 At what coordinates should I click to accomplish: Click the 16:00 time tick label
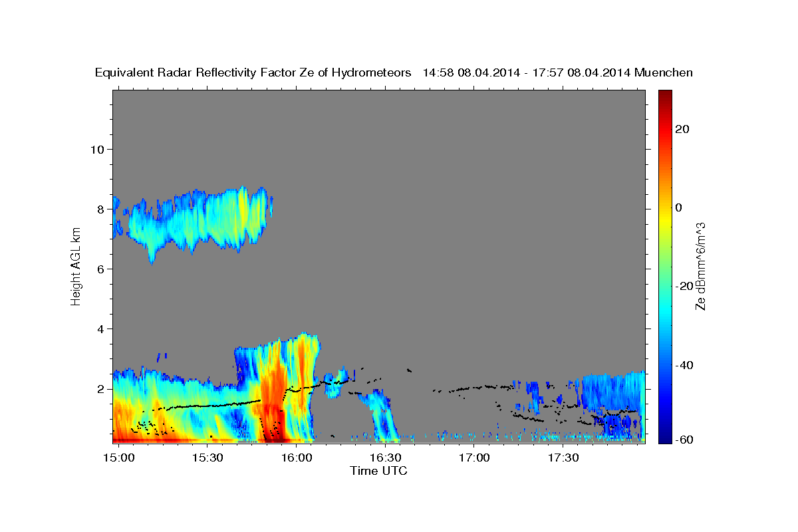click(296, 458)
